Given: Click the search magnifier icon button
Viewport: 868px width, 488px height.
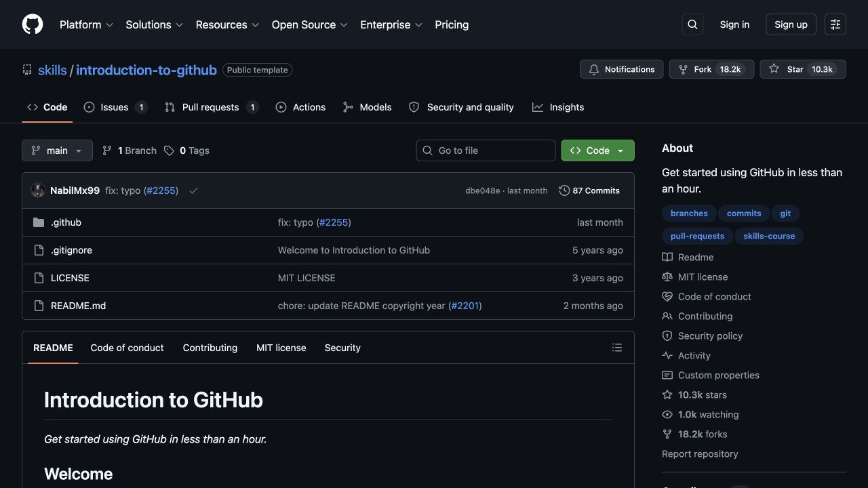Looking at the screenshot, I should 692,24.
